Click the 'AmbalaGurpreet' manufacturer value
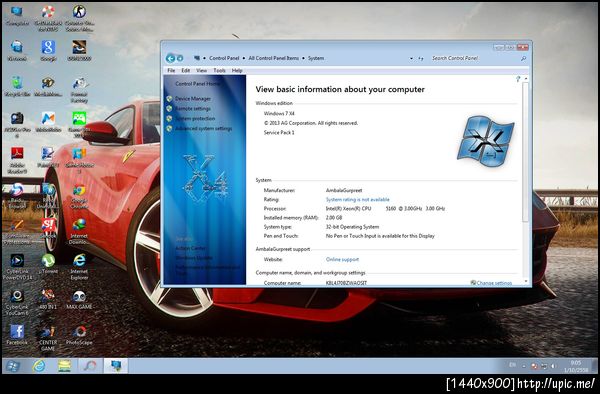 344,190
